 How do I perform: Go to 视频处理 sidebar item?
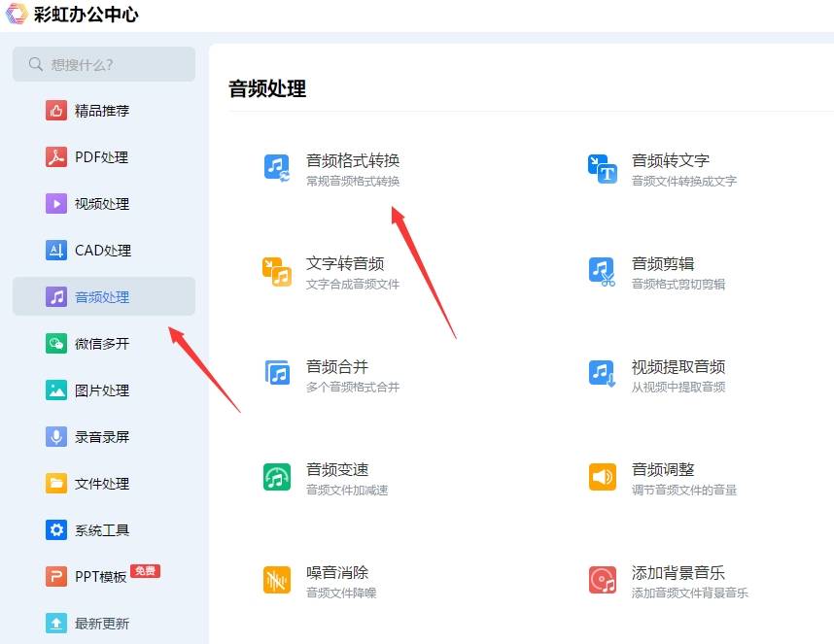102,204
